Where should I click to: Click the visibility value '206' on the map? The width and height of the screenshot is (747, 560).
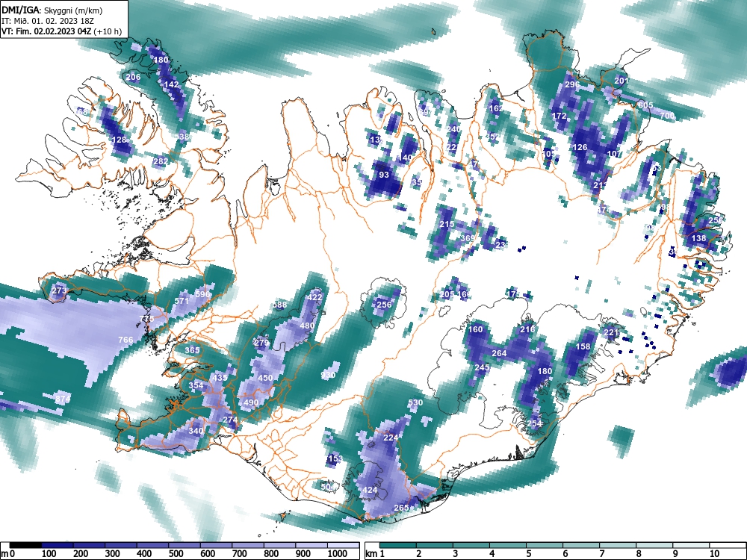[134, 77]
